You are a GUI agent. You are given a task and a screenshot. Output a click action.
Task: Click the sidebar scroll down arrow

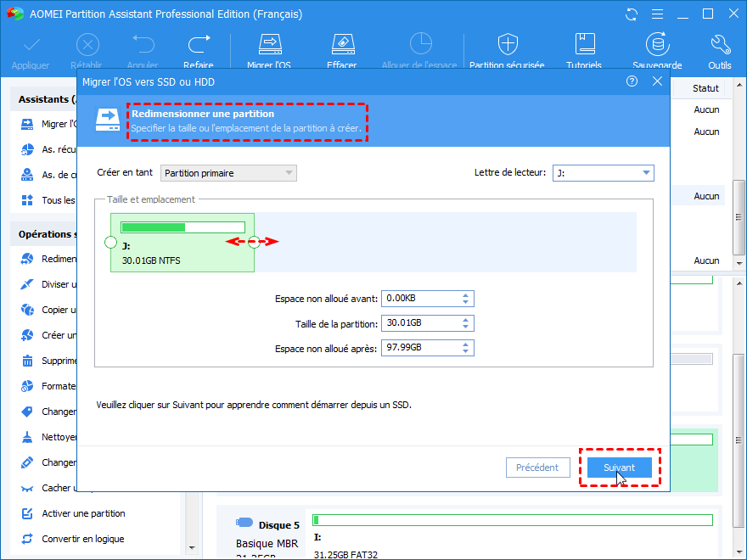pyautogui.click(x=192, y=547)
